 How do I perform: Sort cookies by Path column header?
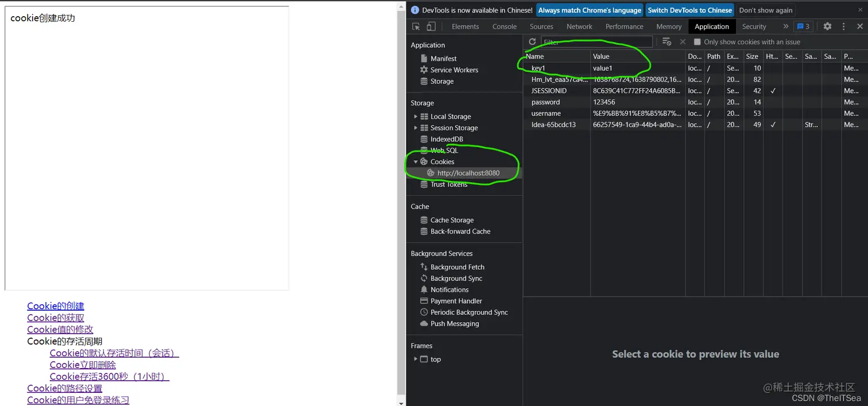[x=714, y=56]
